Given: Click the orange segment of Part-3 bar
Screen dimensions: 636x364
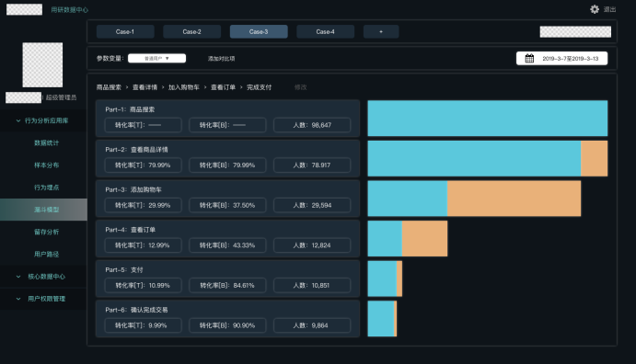Looking at the screenshot, I should pyautogui.click(x=514, y=199).
